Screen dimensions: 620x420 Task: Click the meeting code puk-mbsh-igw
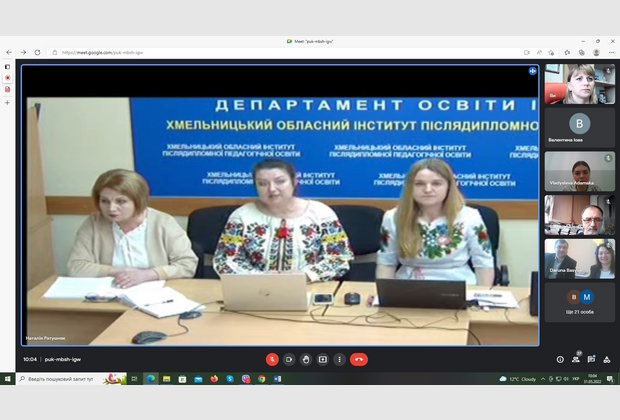63,359
